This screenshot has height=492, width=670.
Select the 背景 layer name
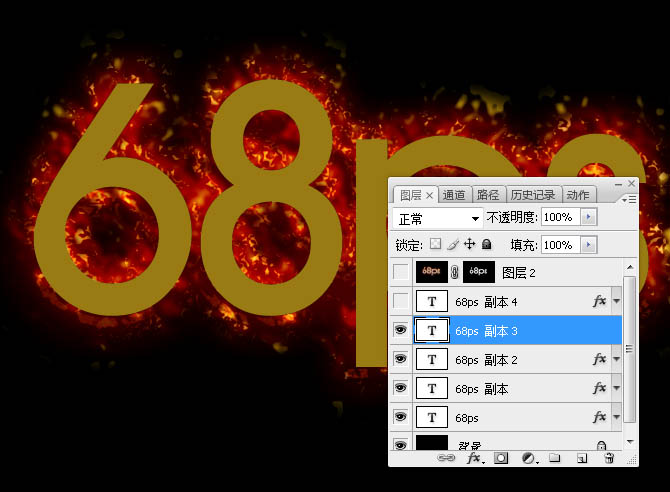tap(470, 446)
